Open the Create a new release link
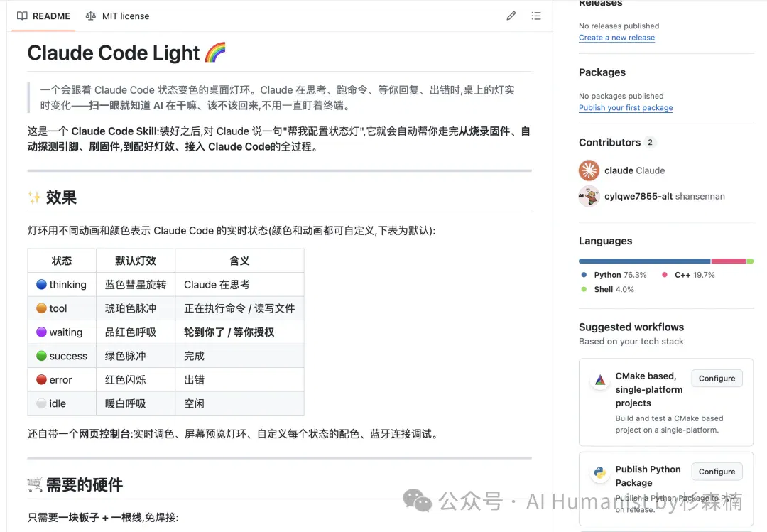Viewport: 767px width, 532px height. point(616,38)
